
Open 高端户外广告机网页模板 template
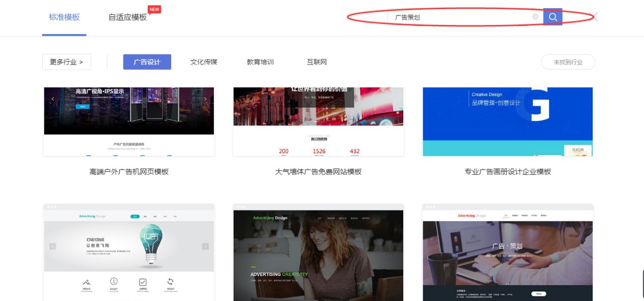[x=128, y=172]
